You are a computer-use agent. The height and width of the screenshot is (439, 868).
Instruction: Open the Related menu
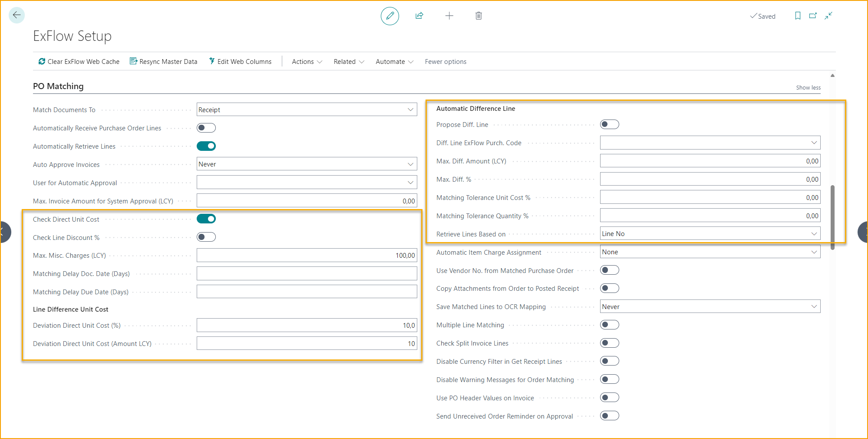(x=349, y=62)
